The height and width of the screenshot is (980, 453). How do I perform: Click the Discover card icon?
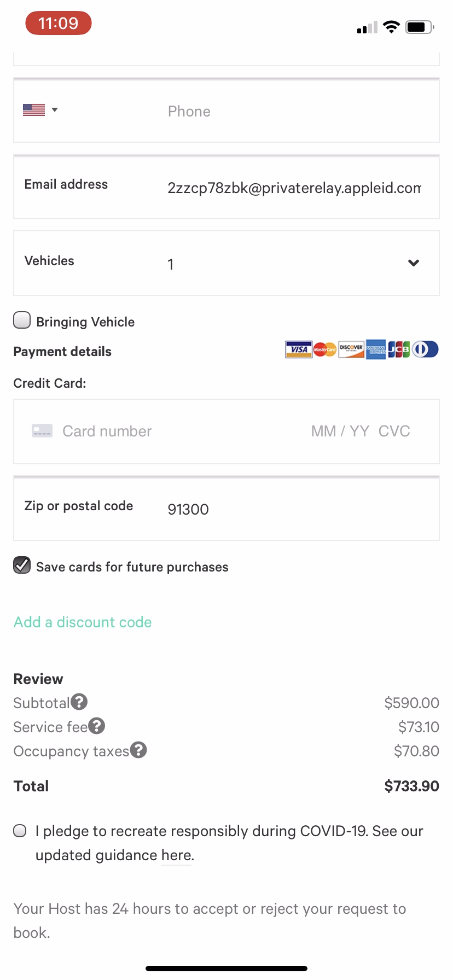pyautogui.click(x=351, y=349)
